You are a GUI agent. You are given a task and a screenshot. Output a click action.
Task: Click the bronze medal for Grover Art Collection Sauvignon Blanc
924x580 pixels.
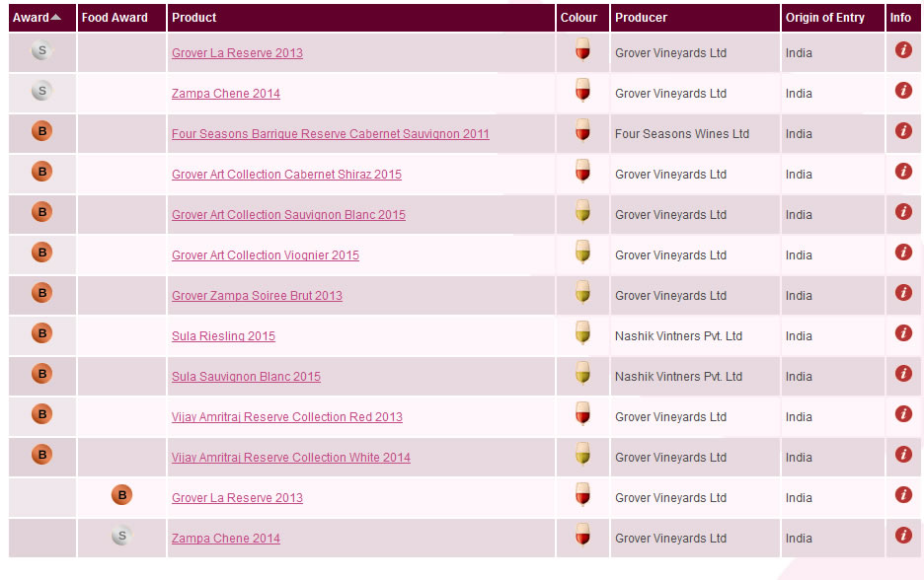pos(41,211)
